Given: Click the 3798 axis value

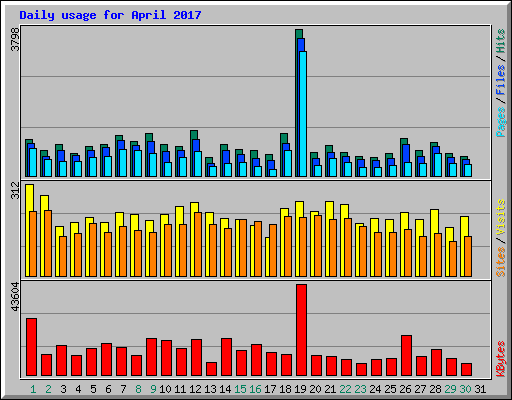Looking at the screenshot, I should tap(15, 39).
